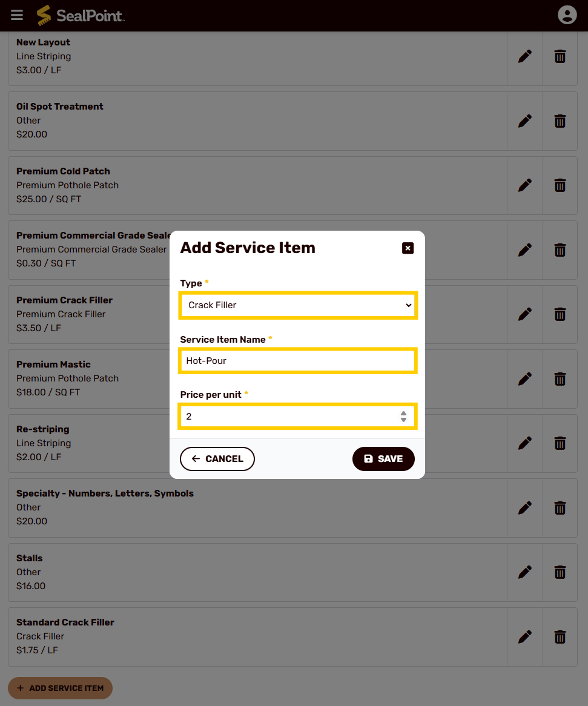This screenshot has width=588, height=706.
Task: Edit the Premium Cold Patch item
Action: tap(524, 185)
